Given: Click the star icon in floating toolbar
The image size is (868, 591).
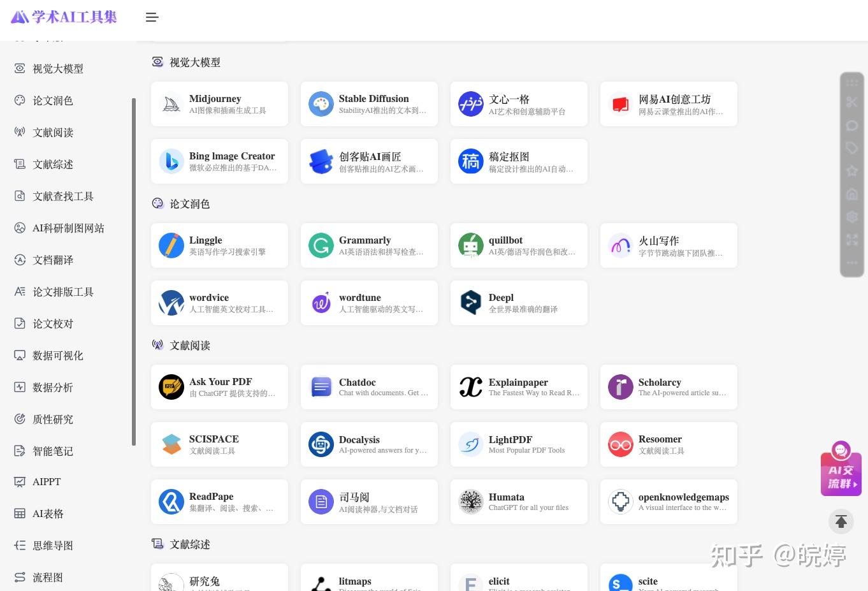Looking at the screenshot, I should (x=852, y=171).
